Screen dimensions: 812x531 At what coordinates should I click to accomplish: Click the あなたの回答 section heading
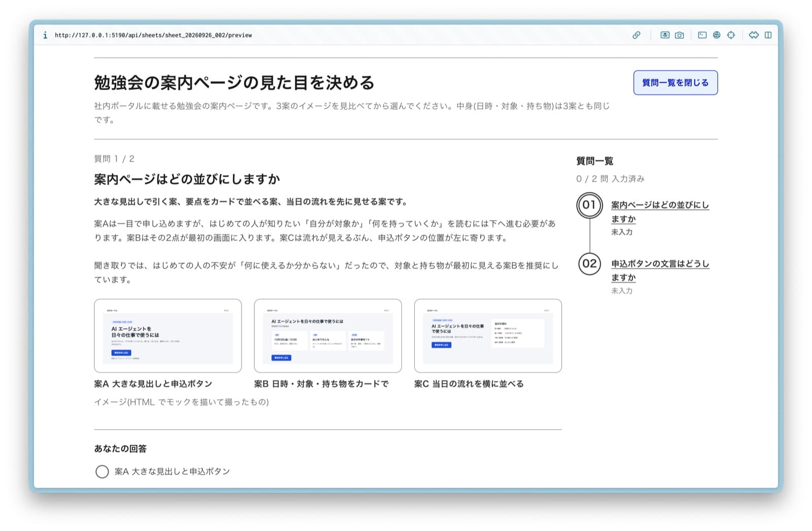(x=120, y=449)
